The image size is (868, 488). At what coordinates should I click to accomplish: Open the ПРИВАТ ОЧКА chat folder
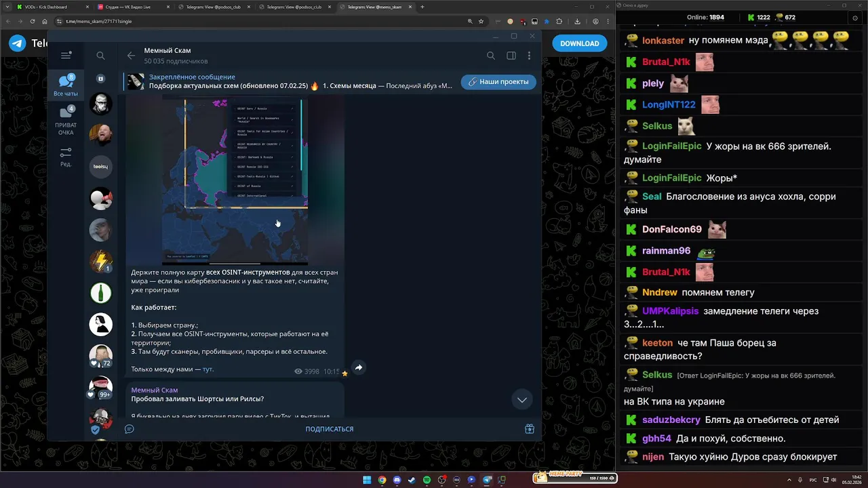pos(66,121)
